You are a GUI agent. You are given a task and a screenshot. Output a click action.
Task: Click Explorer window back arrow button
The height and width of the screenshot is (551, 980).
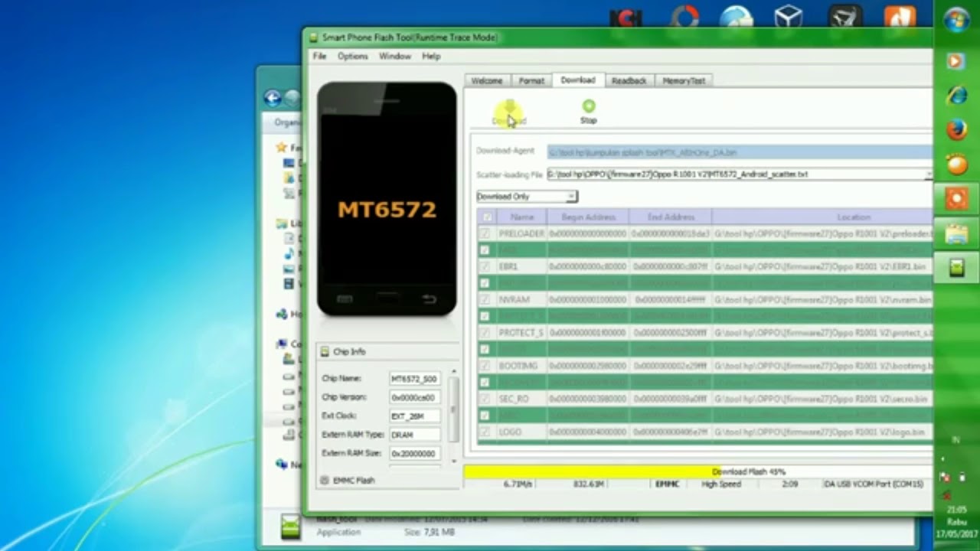pos(273,98)
